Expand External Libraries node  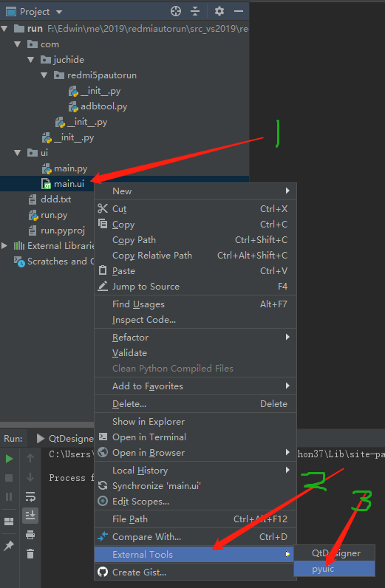(x=4, y=246)
